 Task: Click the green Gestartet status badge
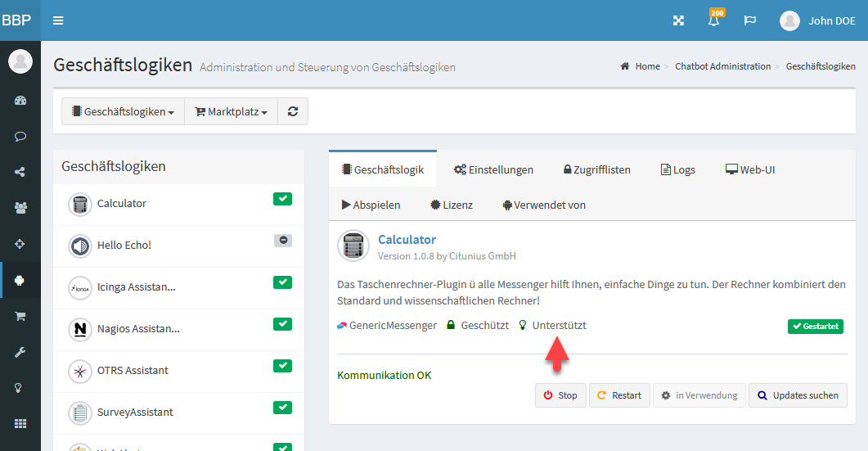[816, 327]
